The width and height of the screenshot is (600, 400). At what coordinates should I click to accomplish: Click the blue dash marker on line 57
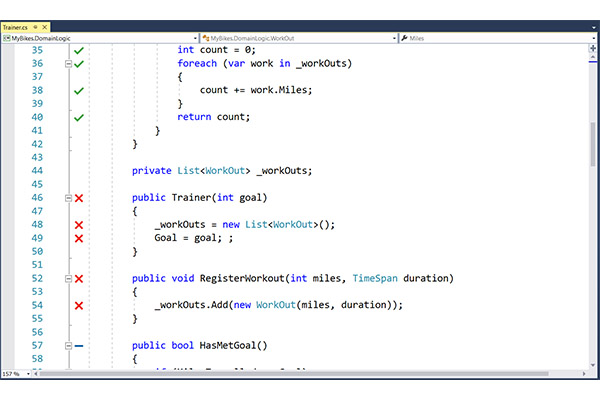79,345
